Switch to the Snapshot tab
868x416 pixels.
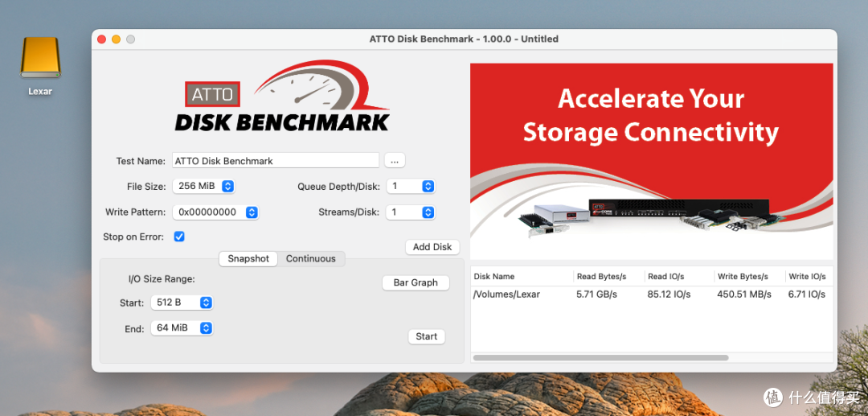248,258
